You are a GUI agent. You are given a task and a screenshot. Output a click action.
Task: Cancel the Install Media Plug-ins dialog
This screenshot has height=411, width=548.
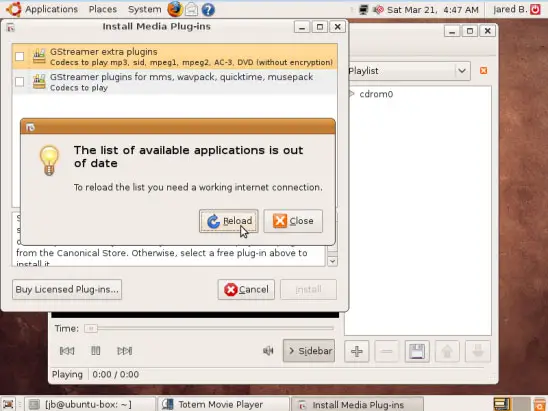click(246, 289)
